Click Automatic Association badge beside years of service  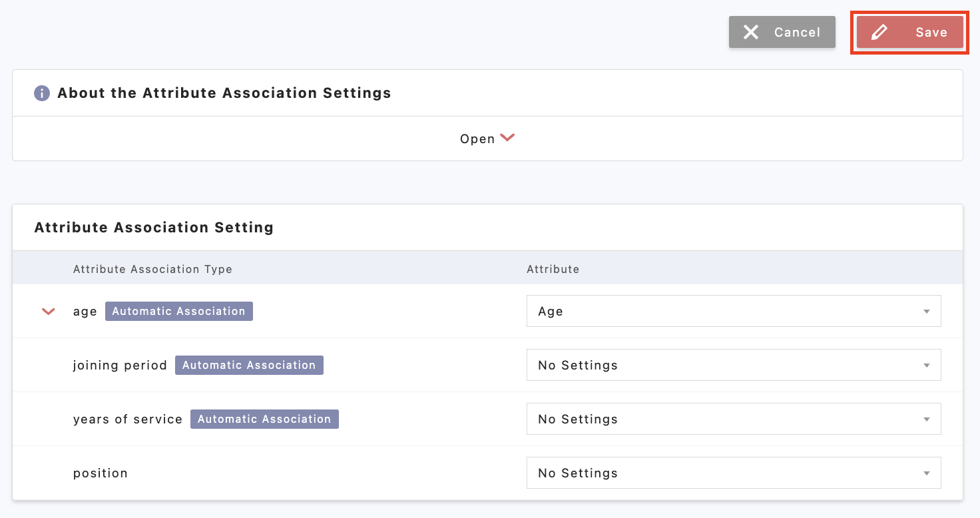click(x=264, y=419)
